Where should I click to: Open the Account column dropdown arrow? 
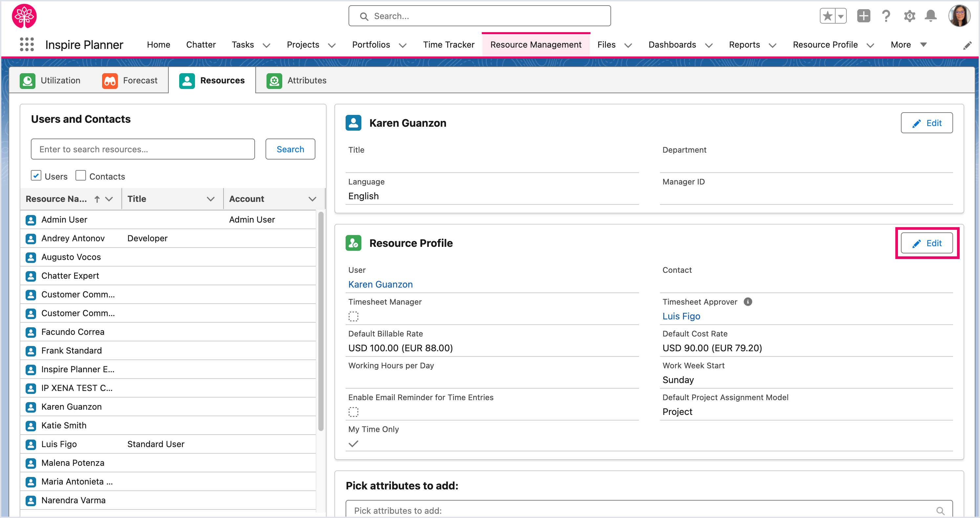tap(312, 199)
